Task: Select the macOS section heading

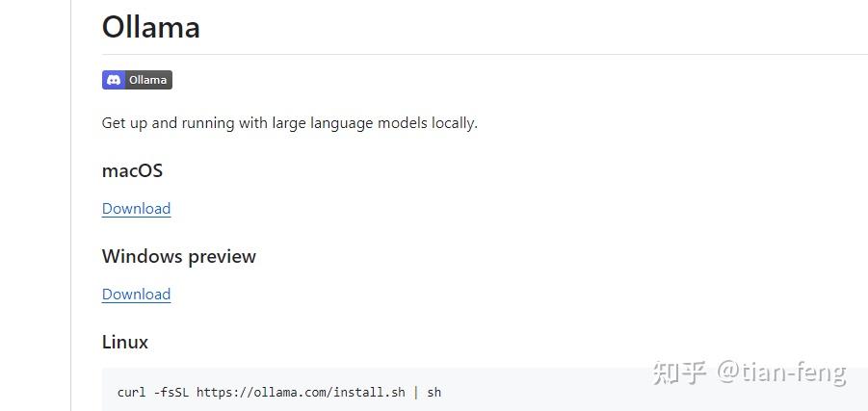Action: [132, 171]
